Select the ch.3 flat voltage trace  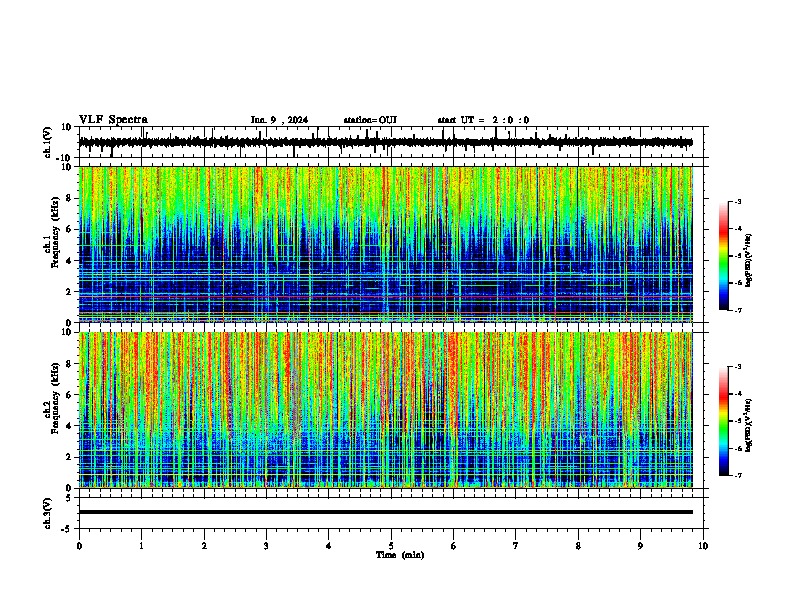tap(386, 512)
